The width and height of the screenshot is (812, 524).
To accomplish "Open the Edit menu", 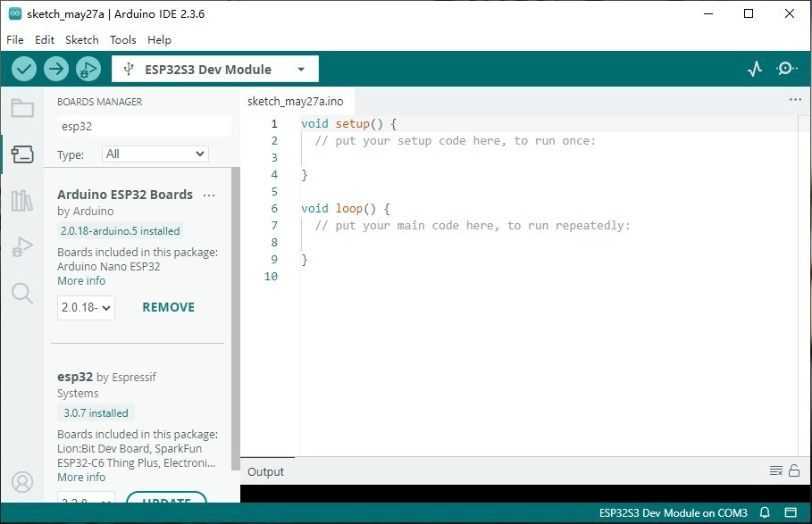I will 45,40.
